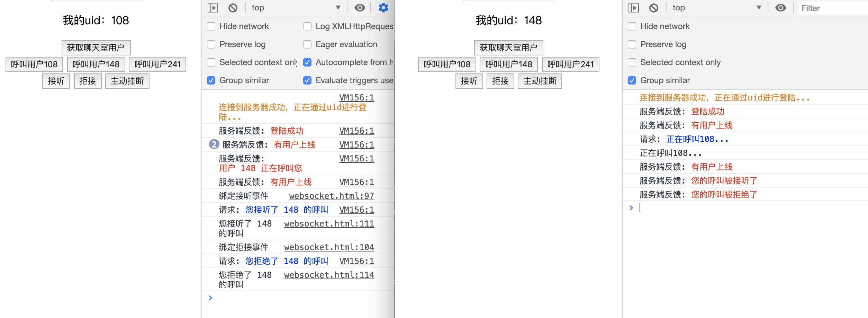Click 主动挂断 button on uid 148 page

(540, 81)
